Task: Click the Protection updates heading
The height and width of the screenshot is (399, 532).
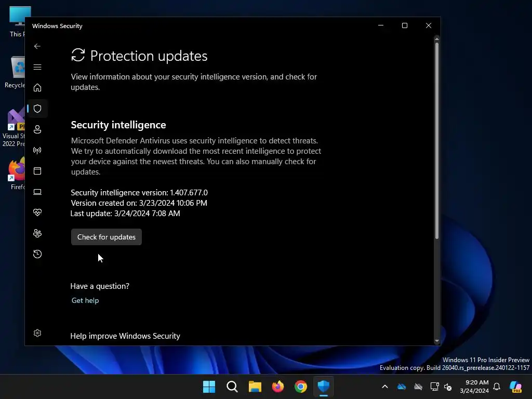Action: click(149, 56)
